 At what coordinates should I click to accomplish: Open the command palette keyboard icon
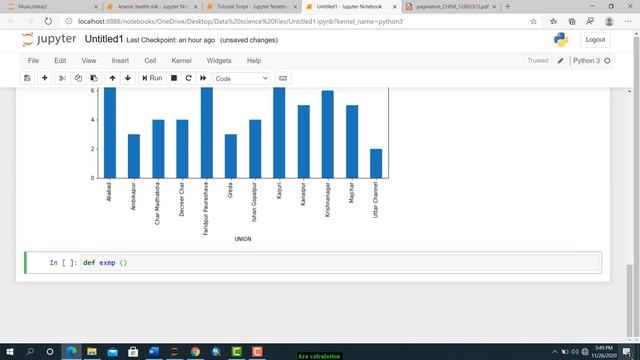point(283,78)
